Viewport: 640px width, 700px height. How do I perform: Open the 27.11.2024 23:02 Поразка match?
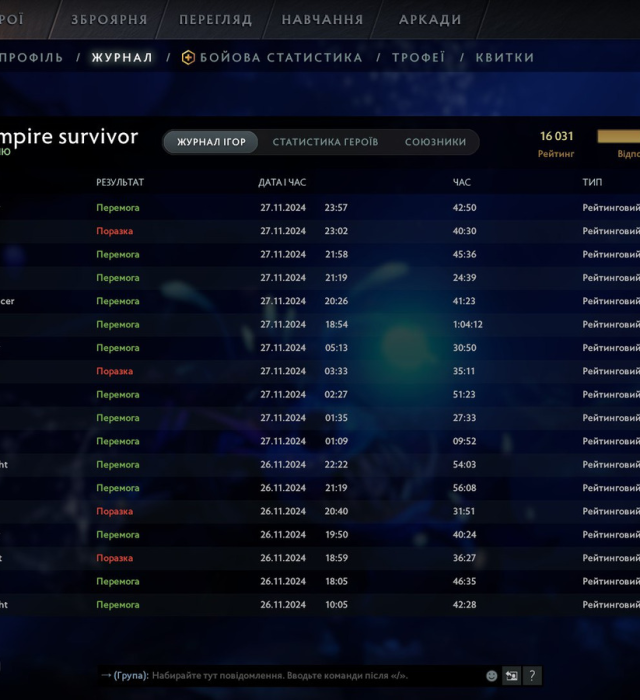point(300,231)
